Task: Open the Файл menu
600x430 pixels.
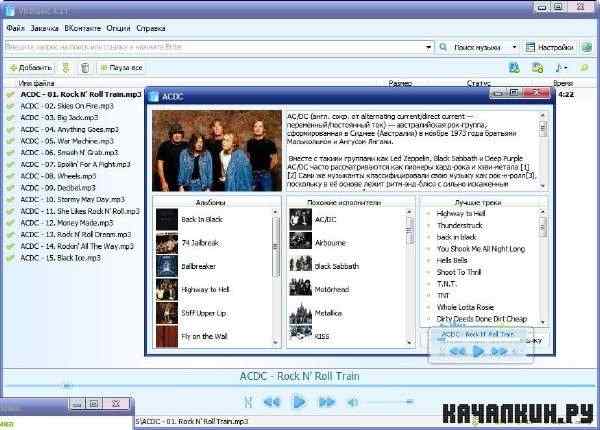Action: pyautogui.click(x=15, y=28)
